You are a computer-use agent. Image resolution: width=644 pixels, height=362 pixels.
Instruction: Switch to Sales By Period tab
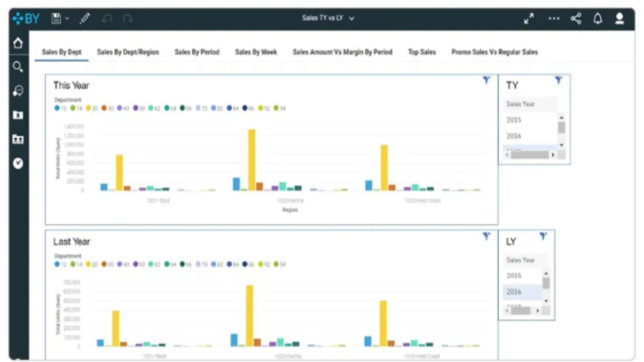197,52
